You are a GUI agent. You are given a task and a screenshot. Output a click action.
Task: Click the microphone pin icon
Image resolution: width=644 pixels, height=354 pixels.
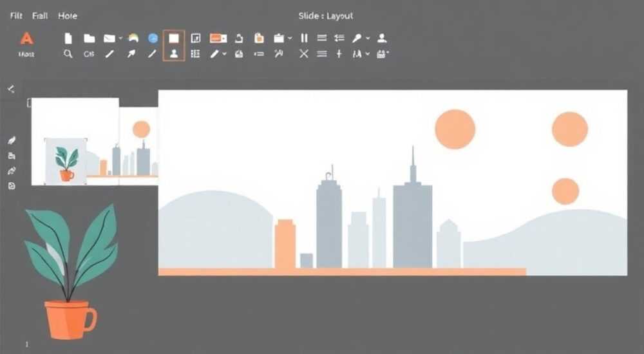(357, 38)
